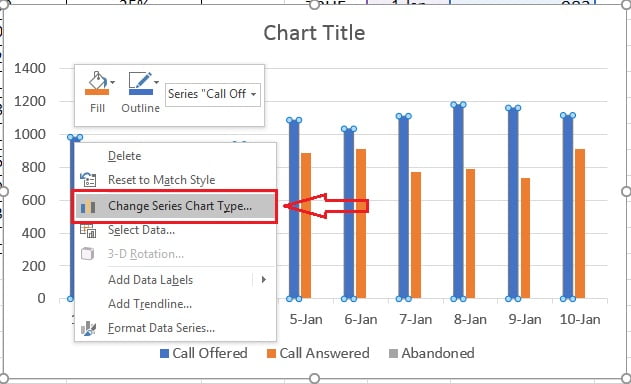Select the Chart Title text
The width and height of the screenshot is (631, 384).
(x=314, y=33)
